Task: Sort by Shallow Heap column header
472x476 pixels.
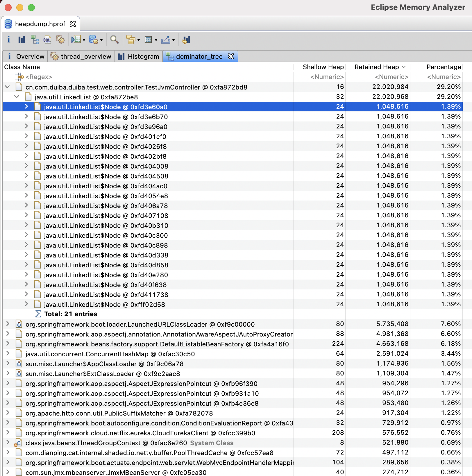Action: (x=319, y=67)
